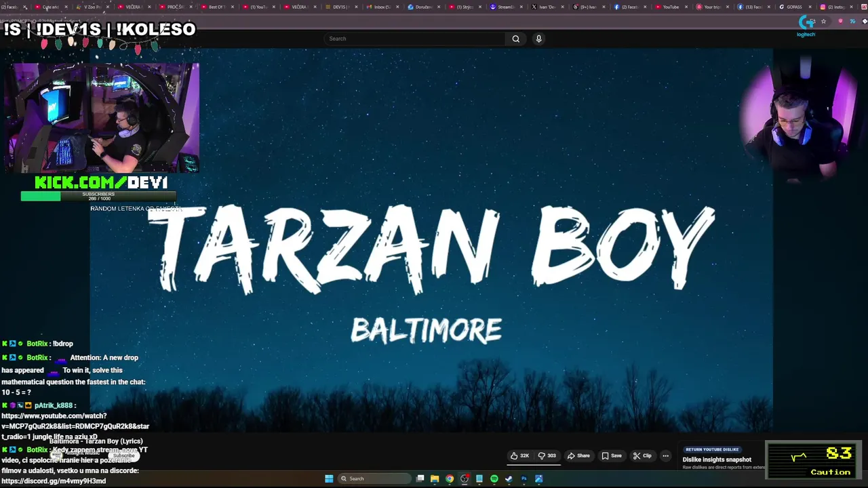
Task: Open the blue notepad app on taskbar
Action: [x=479, y=479]
